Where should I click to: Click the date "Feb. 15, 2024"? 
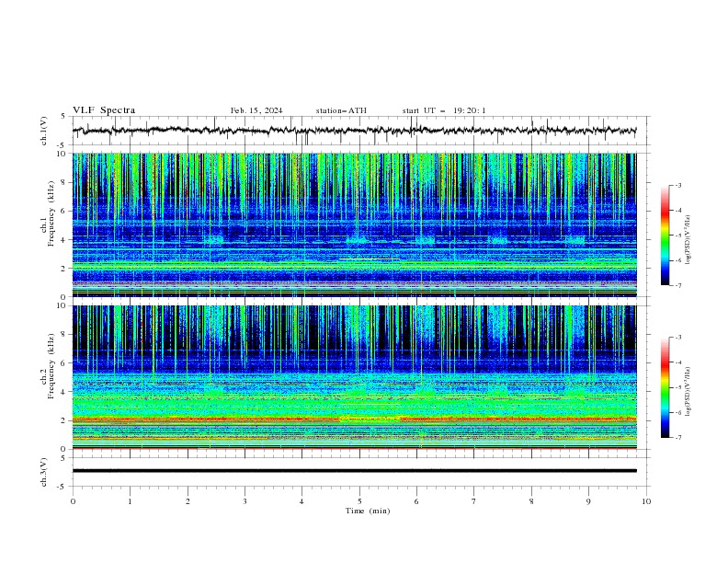(256, 110)
